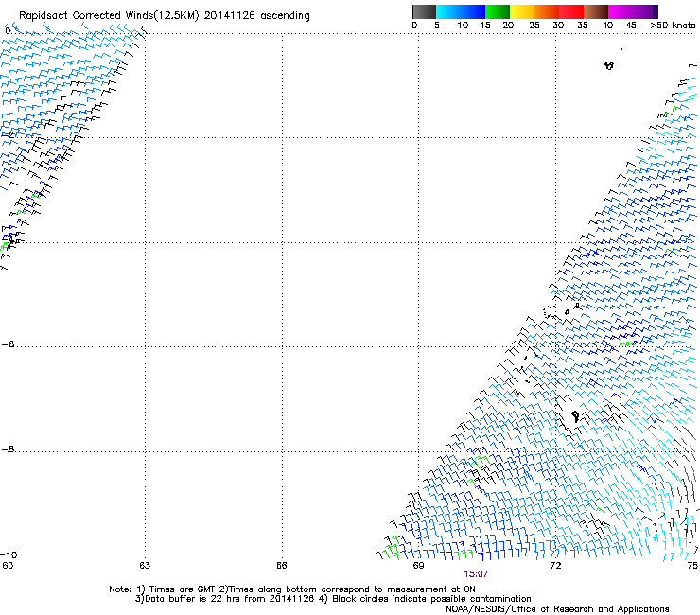This screenshot has width=700, height=615.
Task: Click the latitude label '-10'
Action: click(9, 554)
